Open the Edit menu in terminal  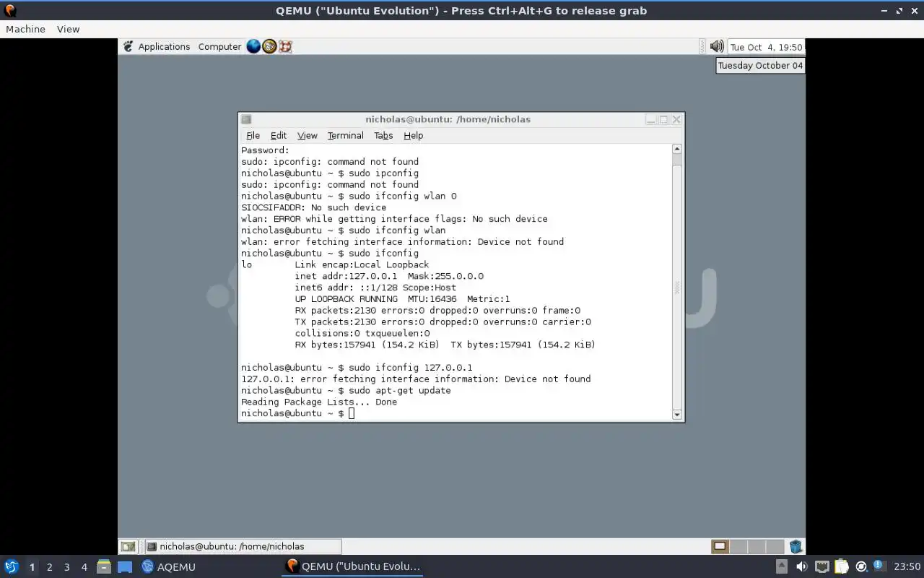click(x=279, y=135)
